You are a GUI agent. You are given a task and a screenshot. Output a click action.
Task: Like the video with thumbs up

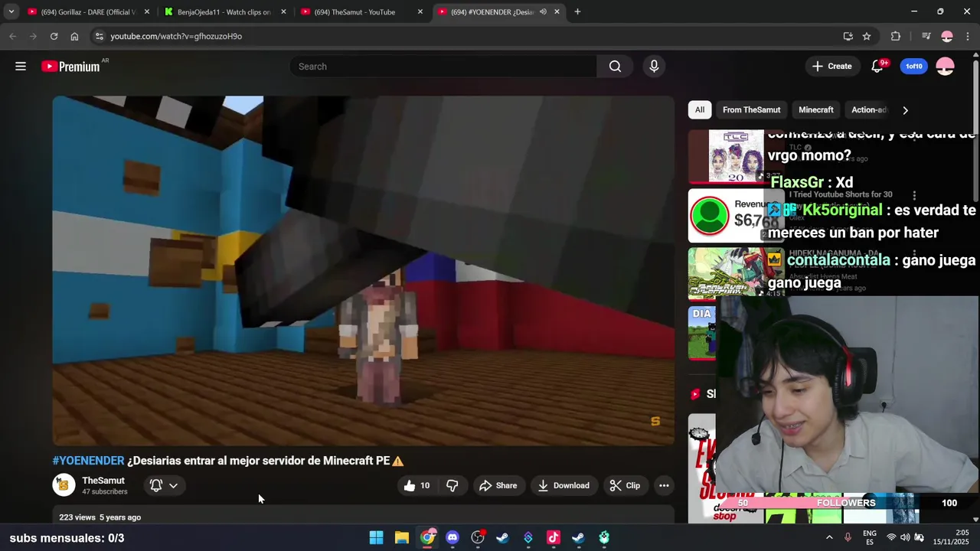click(x=416, y=485)
